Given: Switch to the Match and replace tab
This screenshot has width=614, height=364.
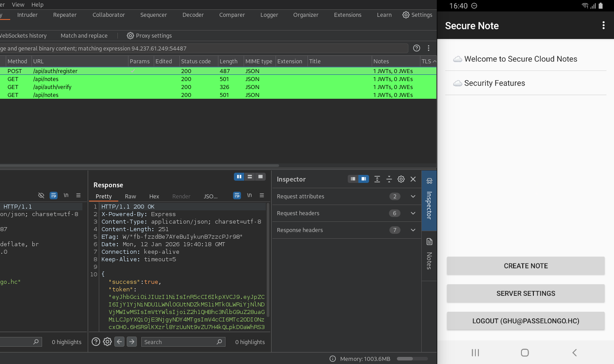Looking at the screenshot, I should 84,35.
